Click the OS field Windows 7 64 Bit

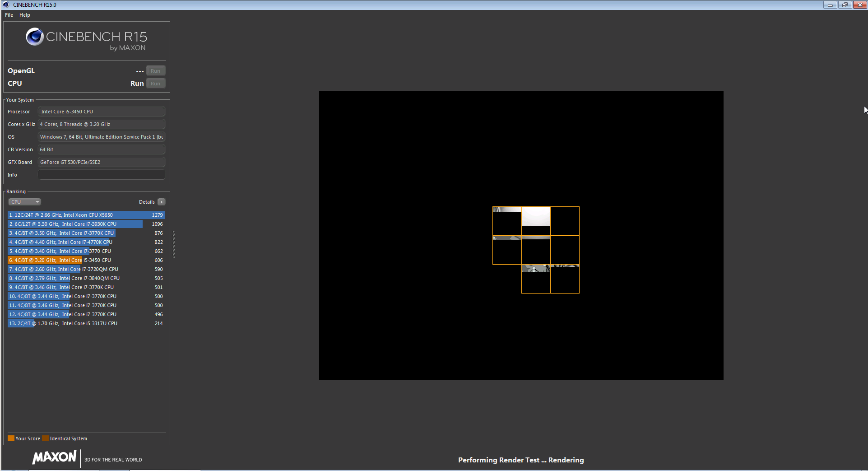click(x=102, y=137)
